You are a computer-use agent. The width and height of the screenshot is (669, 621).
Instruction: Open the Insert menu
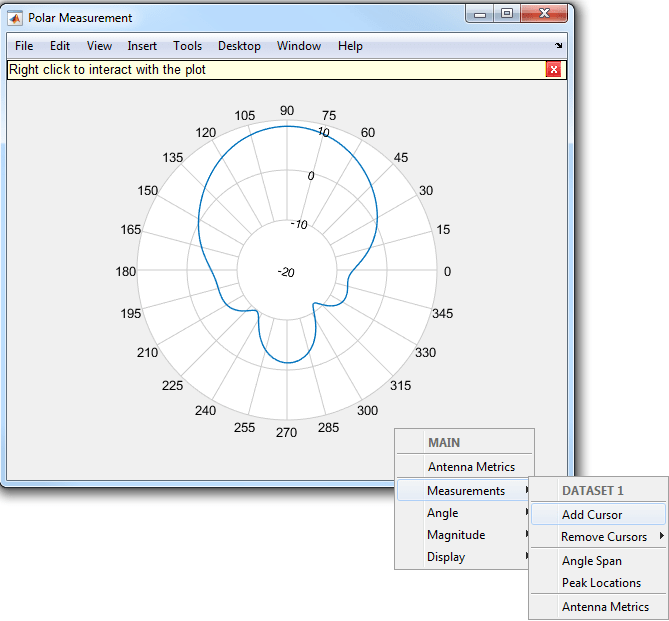[x=142, y=46]
